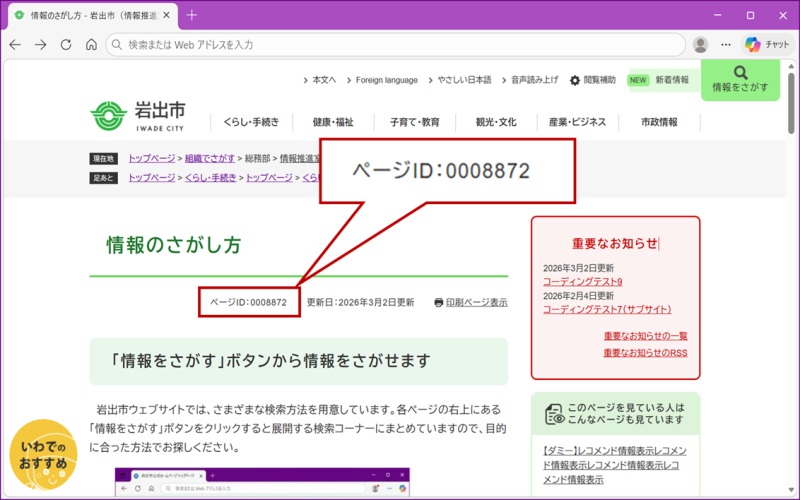Open コーディングテスト9 notice
This screenshot has height=500, width=800.
[583, 282]
